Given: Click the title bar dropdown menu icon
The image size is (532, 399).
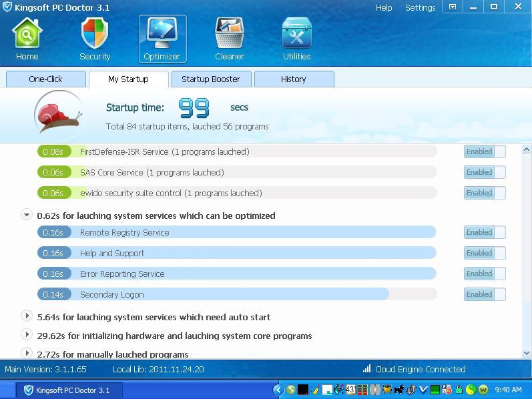Looking at the screenshot, I should (x=452, y=7).
